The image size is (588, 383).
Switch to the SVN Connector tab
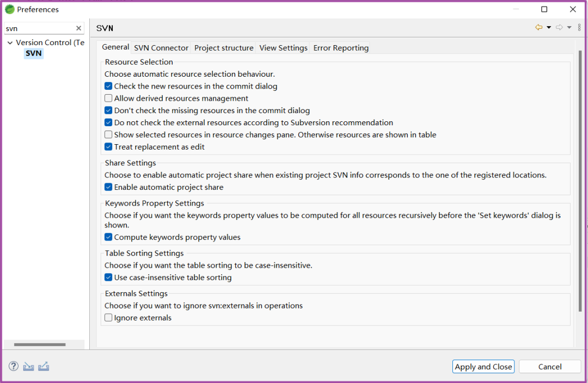(x=161, y=48)
